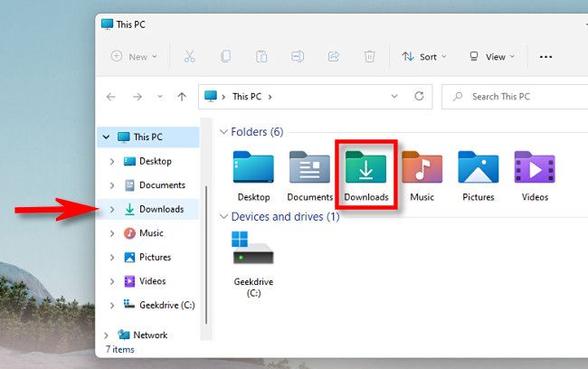Open the View dropdown menu
588x369 pixels.
coord(492,57)
